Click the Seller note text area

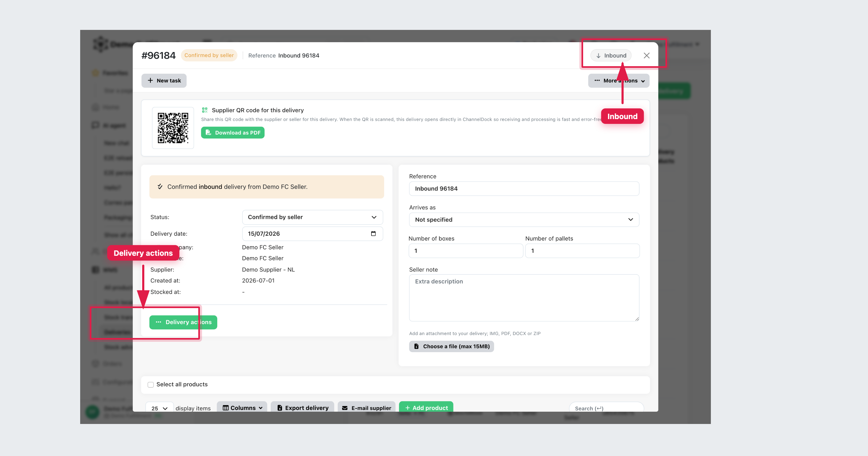(x=524, y=298)
